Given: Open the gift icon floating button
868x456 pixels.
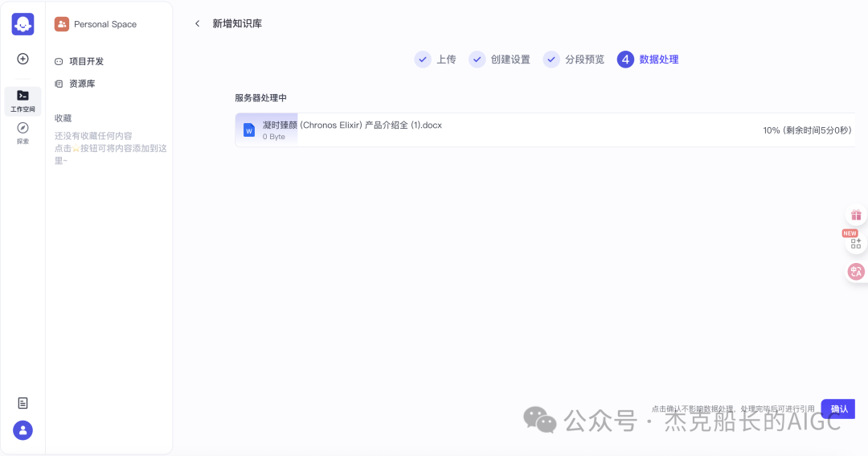Looking at the screenshot, I should pyautogui.click(x=856, y=215).
